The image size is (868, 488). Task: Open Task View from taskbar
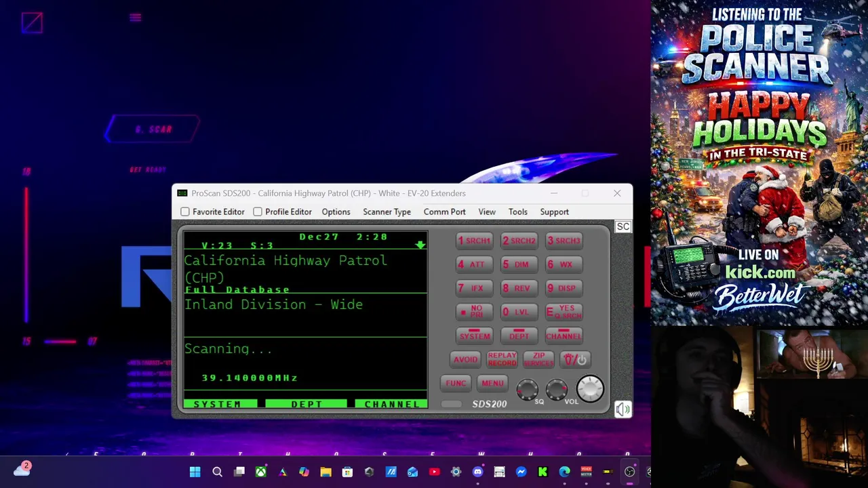click(239, 472)
